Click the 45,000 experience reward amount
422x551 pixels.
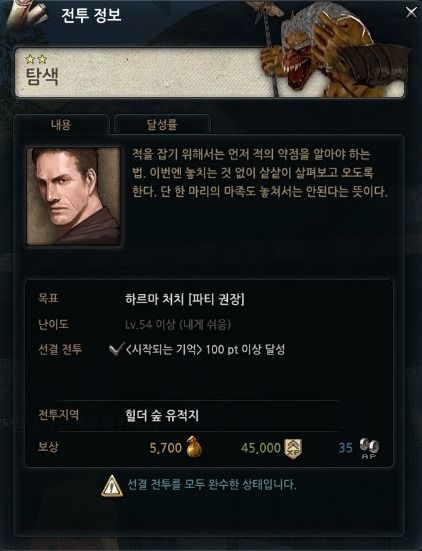(x=261, y=448)
